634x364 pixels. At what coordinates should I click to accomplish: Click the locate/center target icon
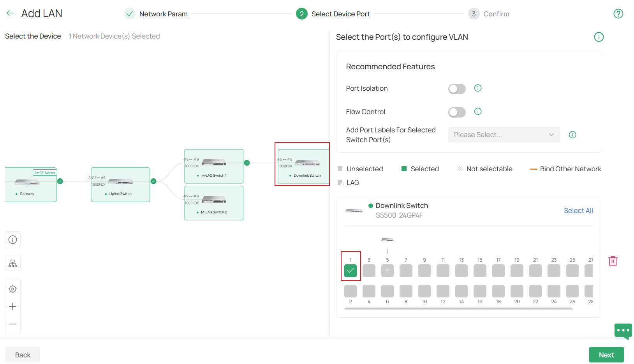click(13, 289)
